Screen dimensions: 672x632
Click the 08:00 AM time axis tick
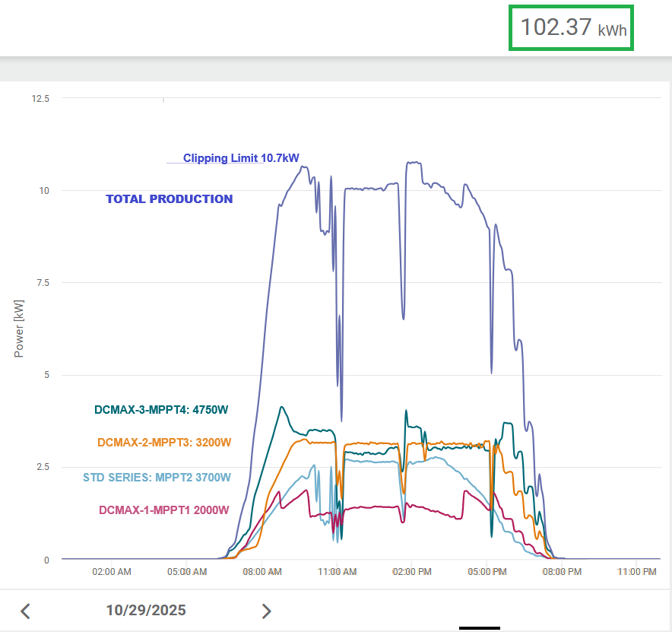263,571
